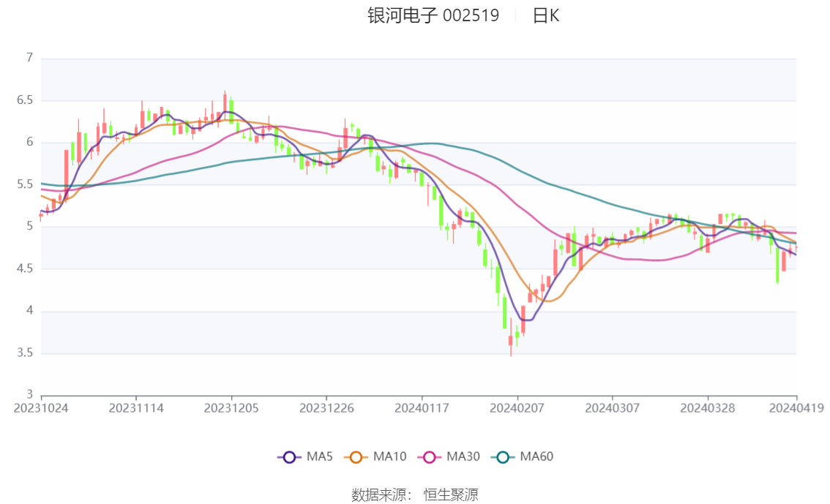The height and width of the screenshot is (504, 830).
Task: Click the 20240207 date axis label
Action: (517, 408)
